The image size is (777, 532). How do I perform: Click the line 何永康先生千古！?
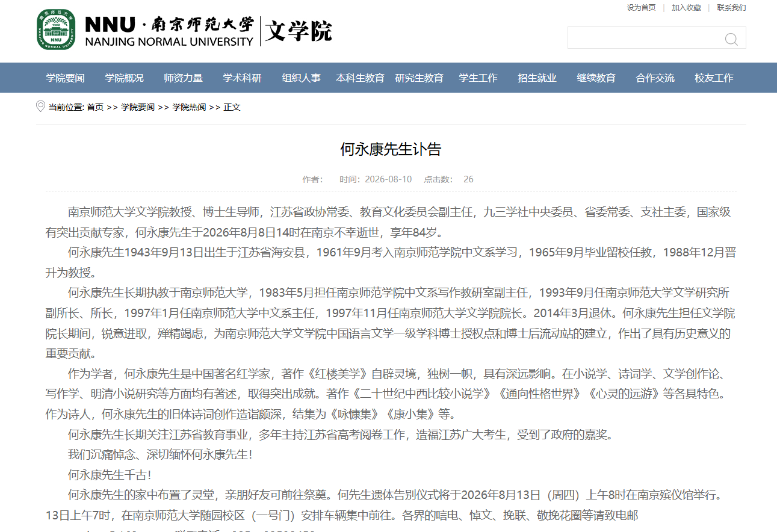click(x=110, y=475)
